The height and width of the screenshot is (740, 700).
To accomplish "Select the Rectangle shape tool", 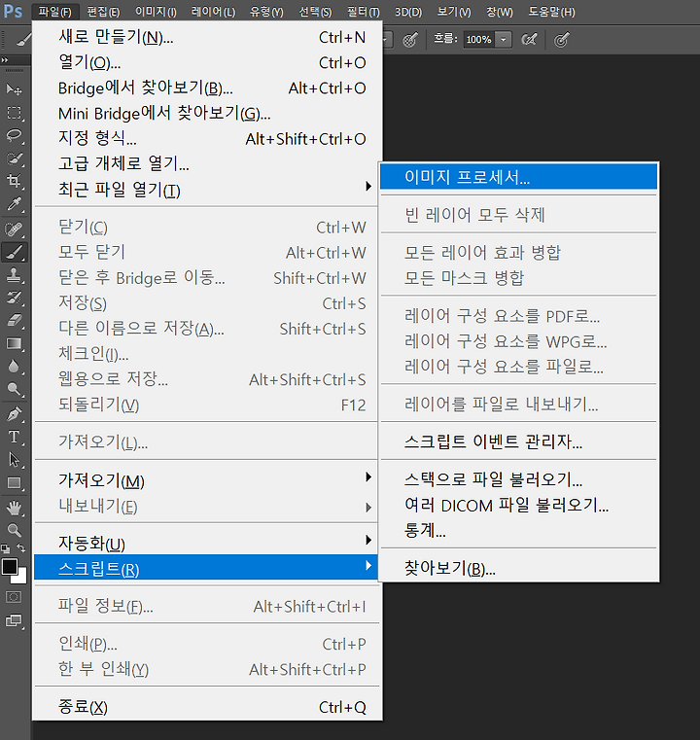I will pos(15,483).
